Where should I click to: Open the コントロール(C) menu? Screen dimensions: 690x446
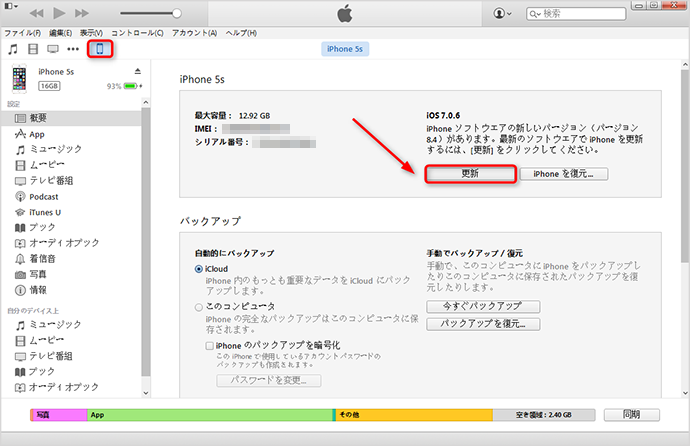click(x=137, y=33)
